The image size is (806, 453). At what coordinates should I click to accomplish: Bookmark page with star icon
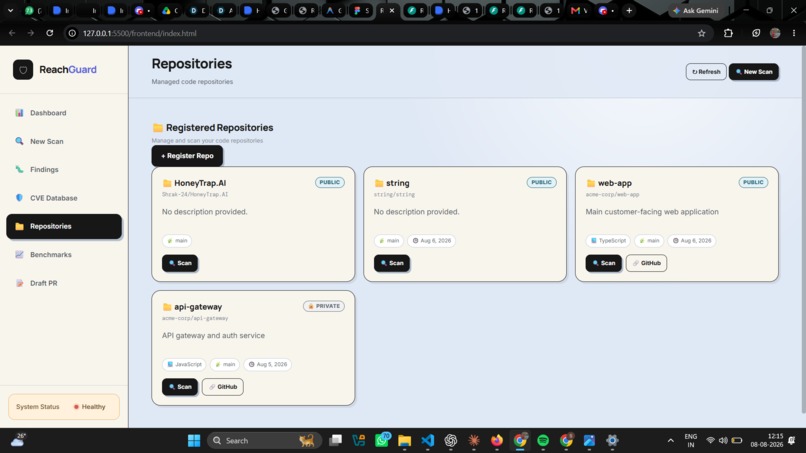pos(702,33)
